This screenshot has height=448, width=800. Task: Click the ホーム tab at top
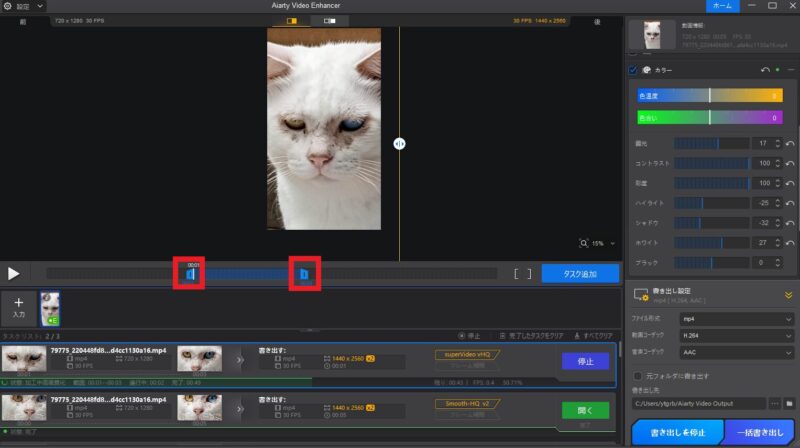[x=726, y=6]
